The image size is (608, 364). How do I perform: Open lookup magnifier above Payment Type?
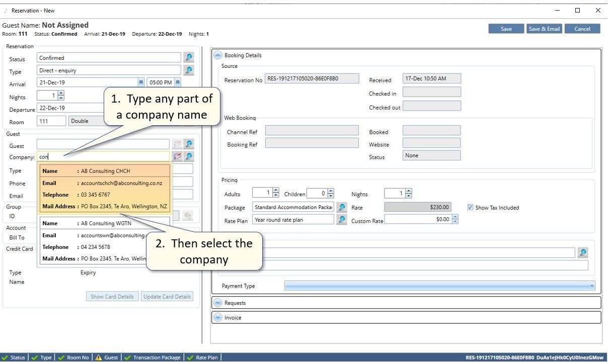click(583, 252)
